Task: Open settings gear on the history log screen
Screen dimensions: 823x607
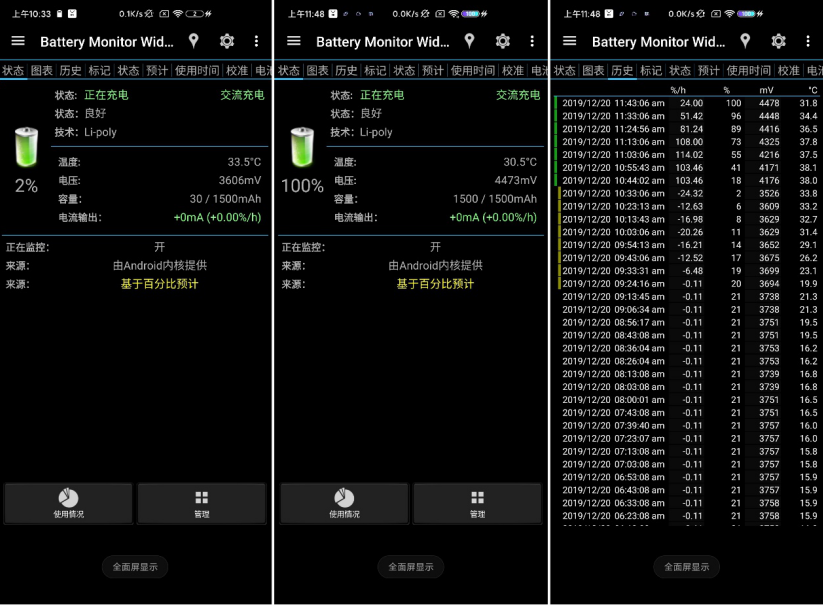Action: pos(778,41)
